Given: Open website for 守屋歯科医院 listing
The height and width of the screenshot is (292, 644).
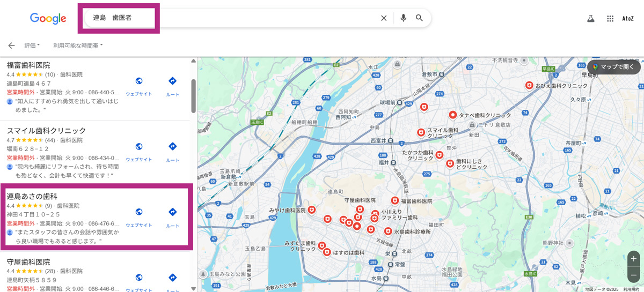Looking at the screenshot, I should pyautogui.click(x=139, y=282).
